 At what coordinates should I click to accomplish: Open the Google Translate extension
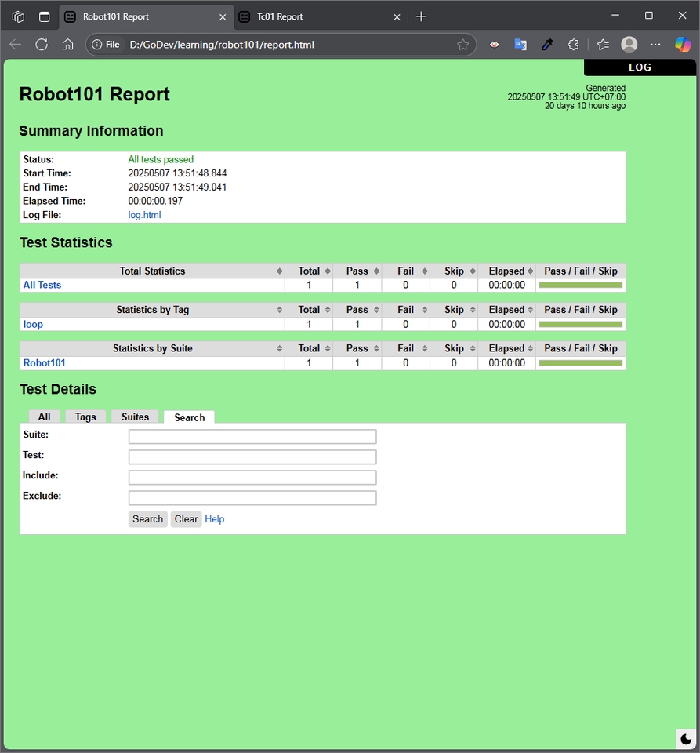(x=520, y=45)
